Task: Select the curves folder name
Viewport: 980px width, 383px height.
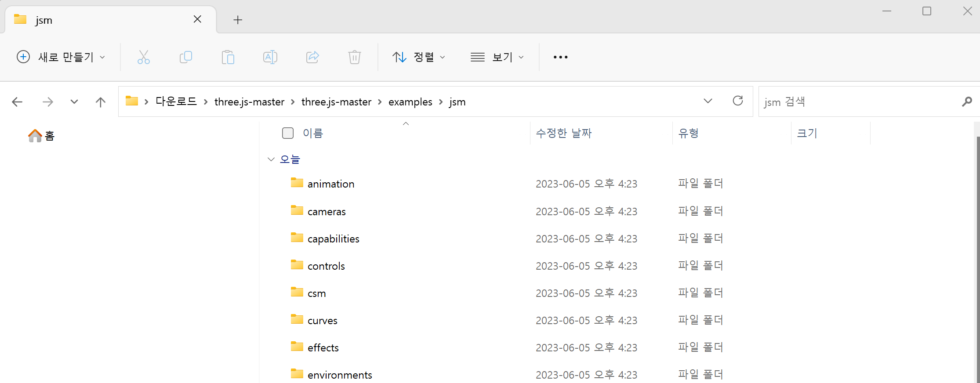Action: 323,321
